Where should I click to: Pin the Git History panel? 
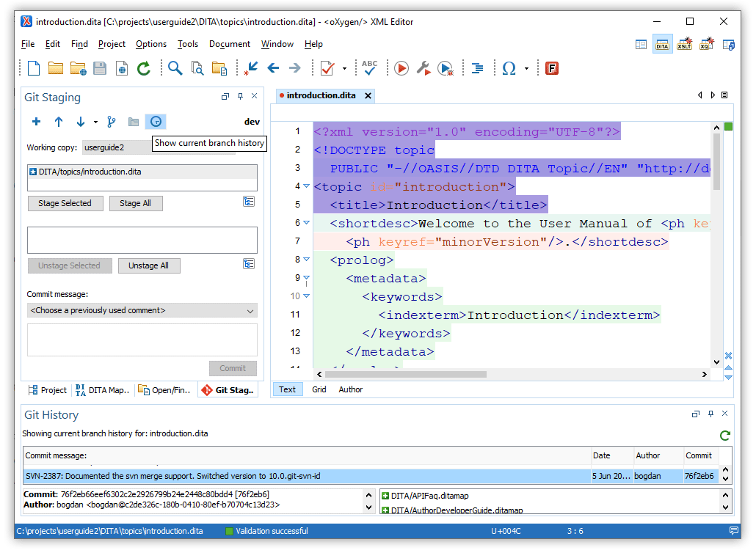tap(710, 414)
